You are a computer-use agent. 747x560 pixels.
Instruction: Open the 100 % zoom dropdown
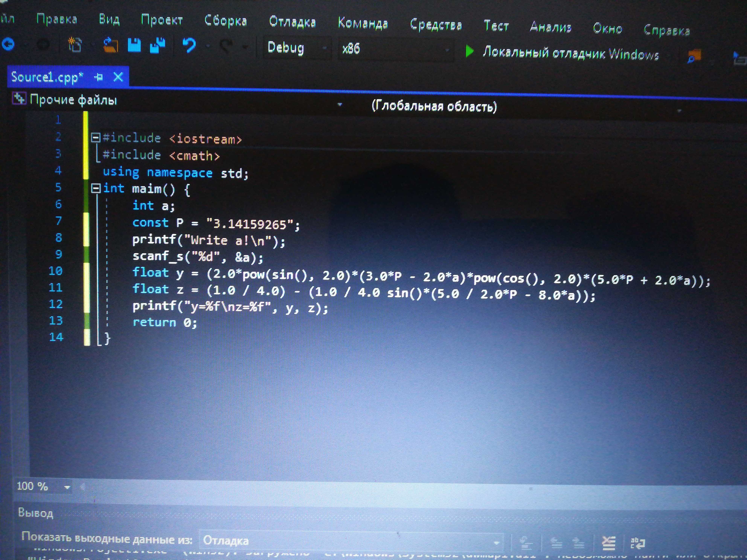click(x=67, y=487)
